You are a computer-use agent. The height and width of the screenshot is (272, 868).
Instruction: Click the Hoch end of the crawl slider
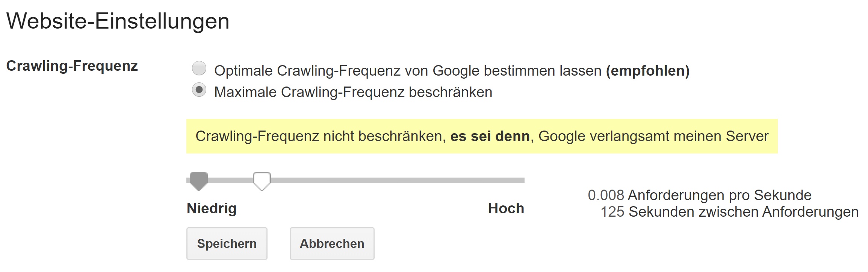522,179
